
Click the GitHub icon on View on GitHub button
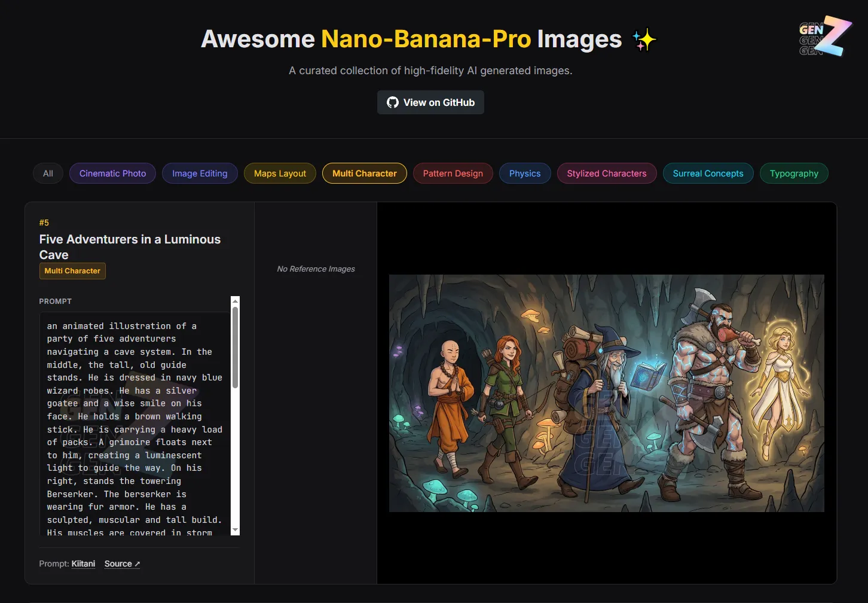(393, 102)
